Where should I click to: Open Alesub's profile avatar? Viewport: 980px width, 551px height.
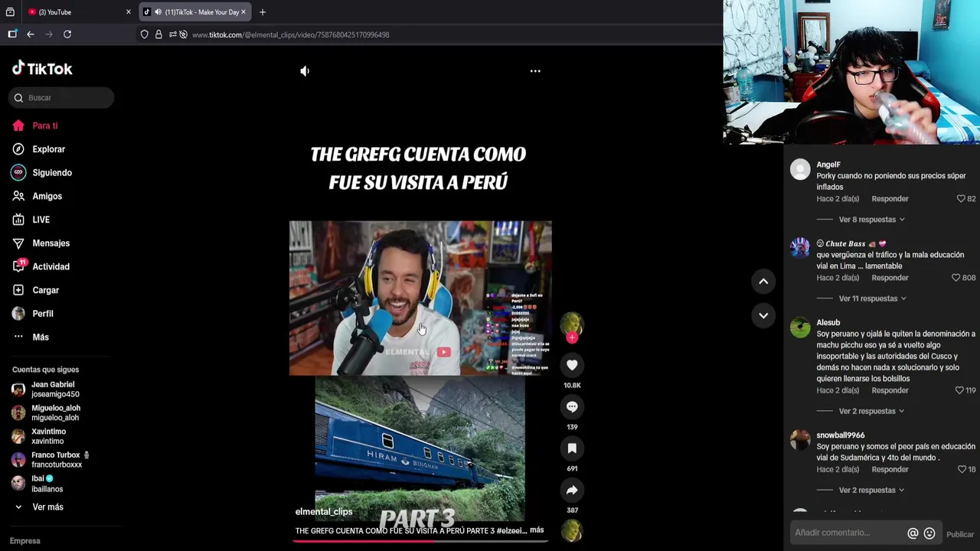pos(800,328)
